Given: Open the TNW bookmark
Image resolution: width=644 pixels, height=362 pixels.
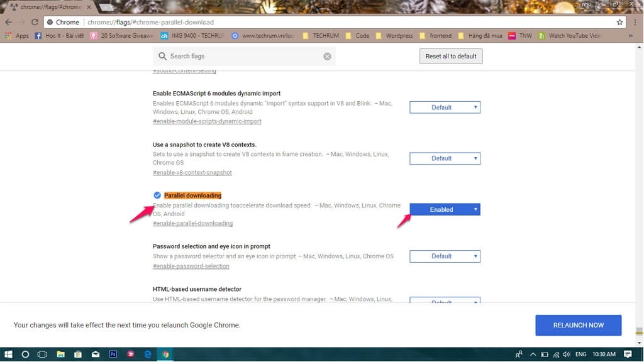Looking at the screenshot, I should 520,36.
